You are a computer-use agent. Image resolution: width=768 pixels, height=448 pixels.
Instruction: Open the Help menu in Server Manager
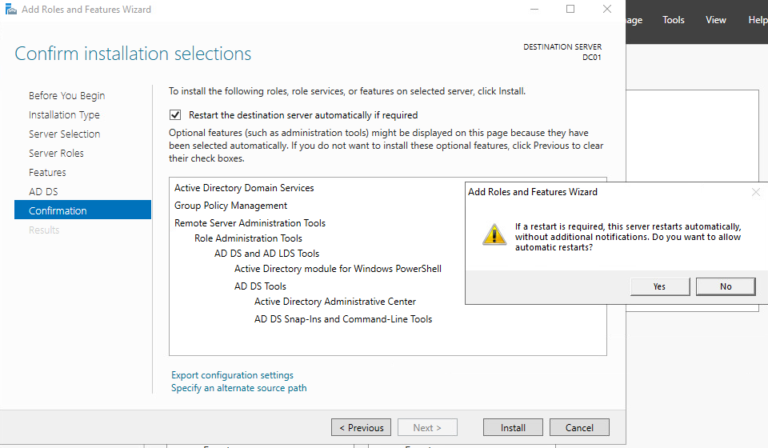[758, 20]
